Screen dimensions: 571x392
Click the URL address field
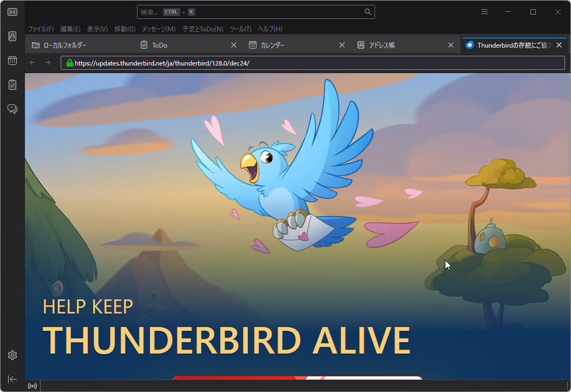coord(312,63)
